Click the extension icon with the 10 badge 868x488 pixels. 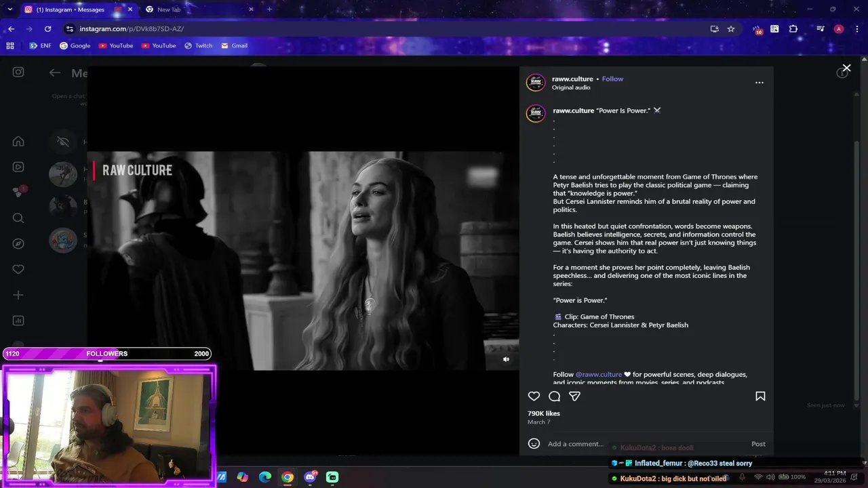pyautogui.click(x=757, y=29)
